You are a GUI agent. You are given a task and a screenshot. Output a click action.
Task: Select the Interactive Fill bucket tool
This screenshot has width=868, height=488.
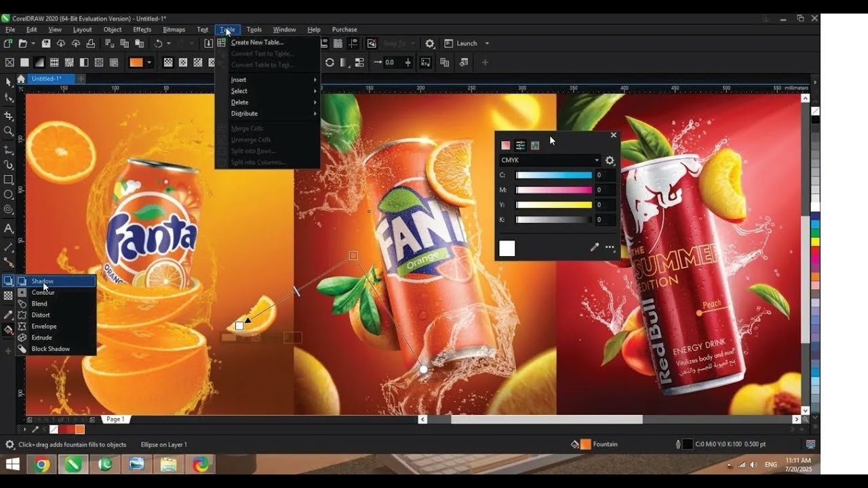click(8, 330)
